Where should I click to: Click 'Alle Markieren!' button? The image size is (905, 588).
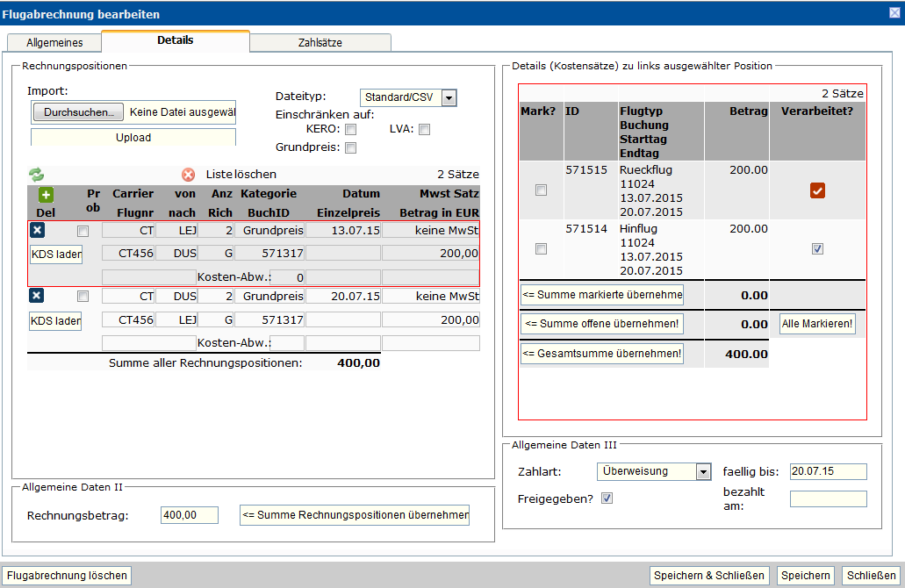tap(816, 324)
